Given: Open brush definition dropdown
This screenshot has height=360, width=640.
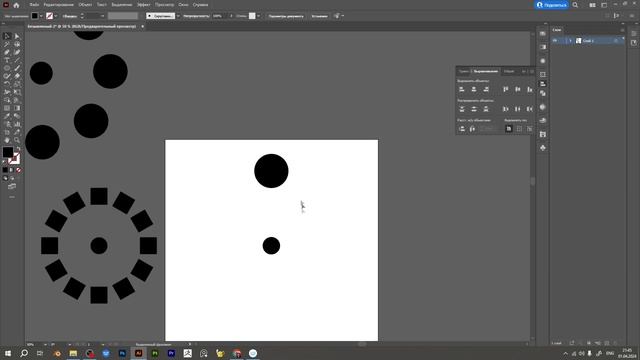Looking at the screenshot, I should [x=178, y=16].
